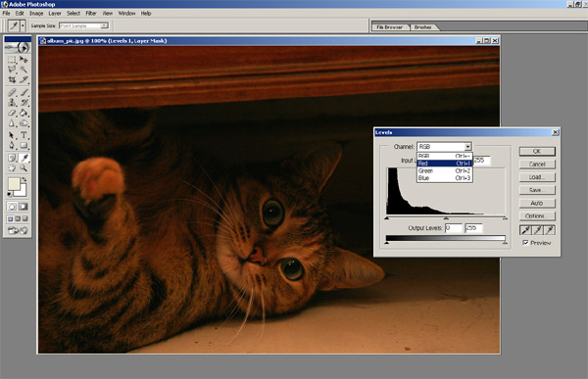Choose Red from the Channel dropdown list

(x=444, y=164)
